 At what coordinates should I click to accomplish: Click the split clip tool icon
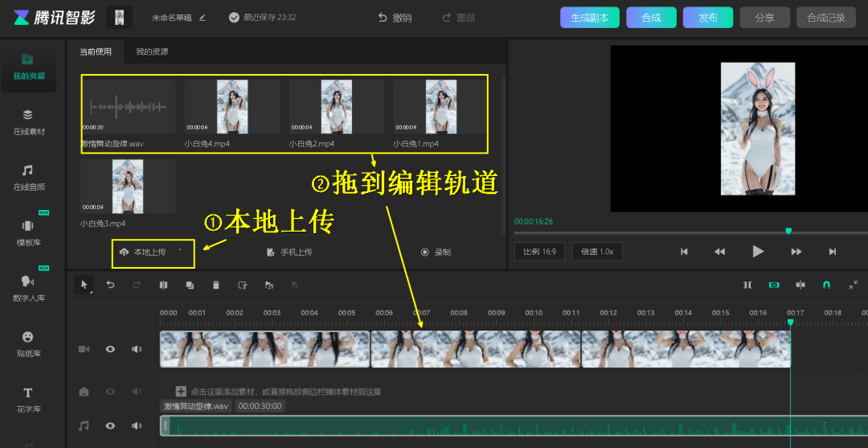163,285
